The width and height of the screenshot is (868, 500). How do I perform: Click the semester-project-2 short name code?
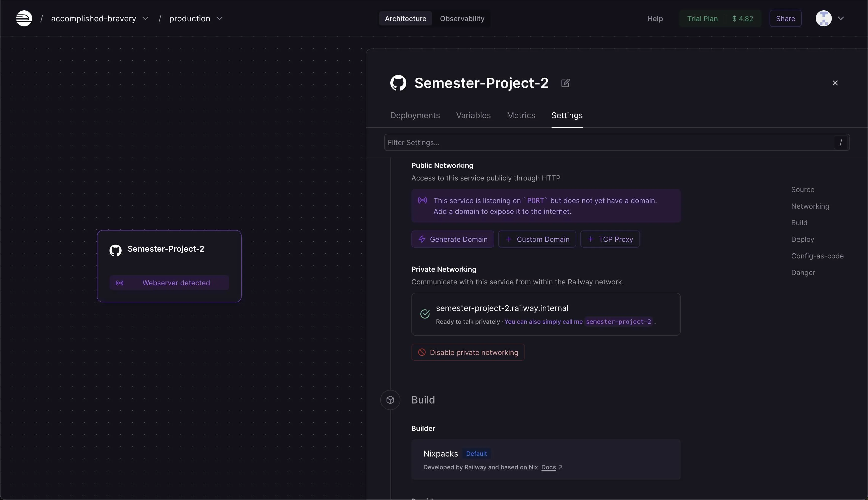(618, 322)
